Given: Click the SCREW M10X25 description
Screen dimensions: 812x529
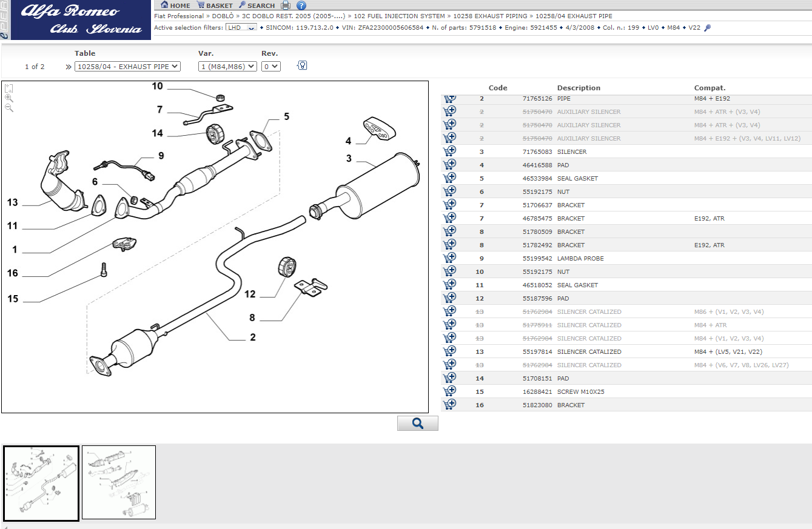Looking at the screenshot, I should [x=580, y=391].
